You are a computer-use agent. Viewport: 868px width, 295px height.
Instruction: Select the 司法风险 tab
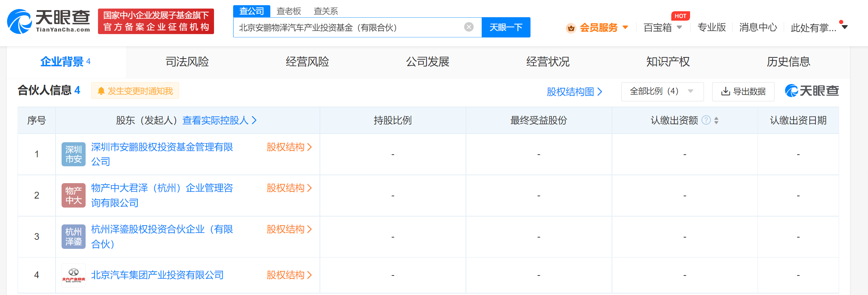[187, 62]
